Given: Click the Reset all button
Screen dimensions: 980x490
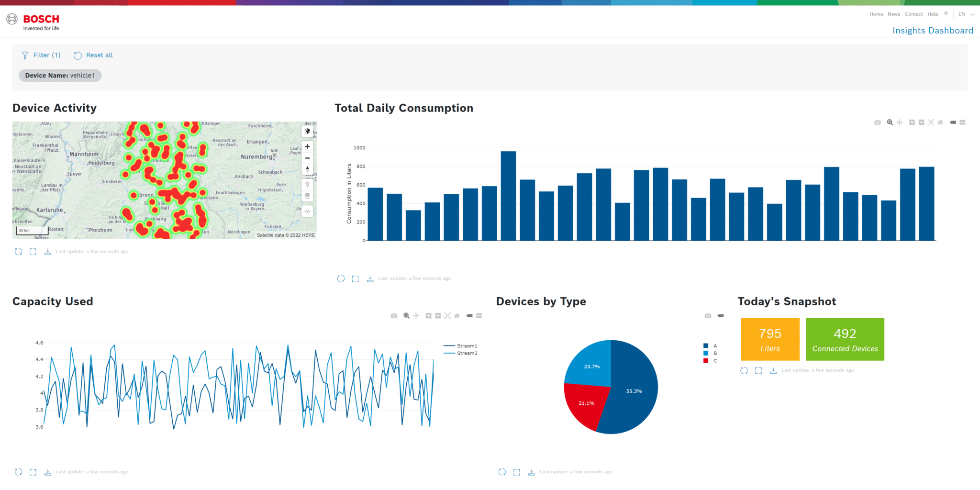Looking at the screenshot, I should coord(93,55).
